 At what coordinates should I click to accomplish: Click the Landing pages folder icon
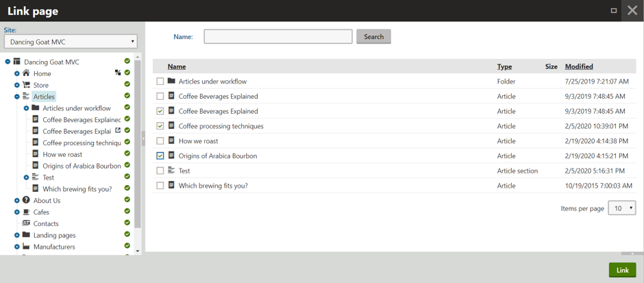coord(26,234)
